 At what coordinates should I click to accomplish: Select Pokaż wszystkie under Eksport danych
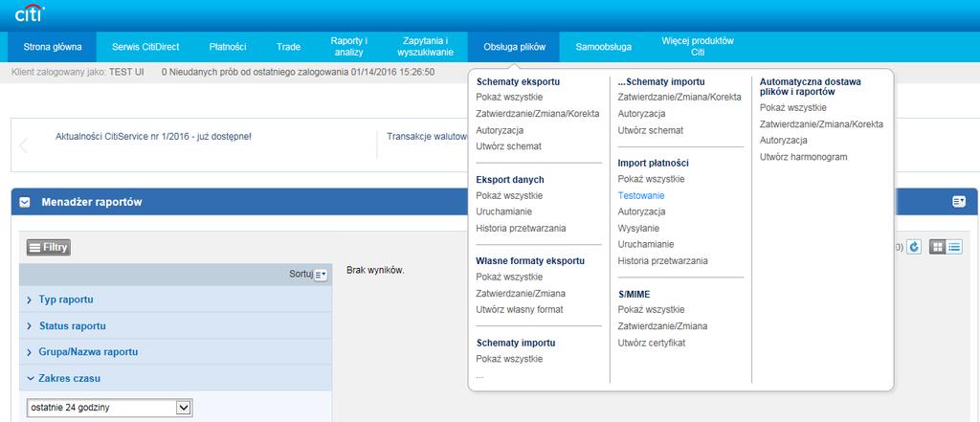509,195
